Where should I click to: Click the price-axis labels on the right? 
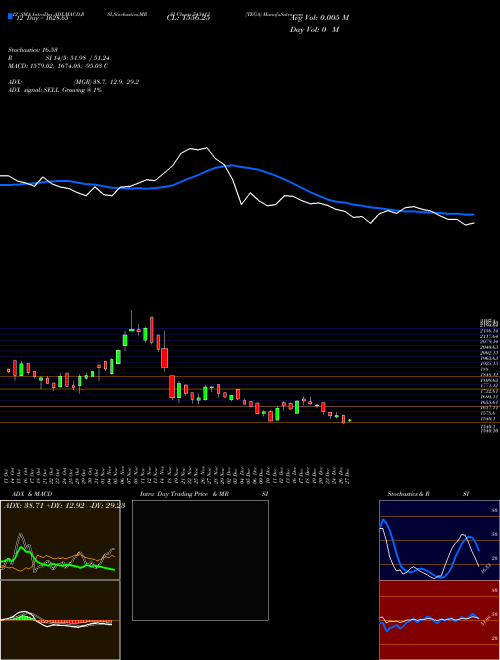489,376
